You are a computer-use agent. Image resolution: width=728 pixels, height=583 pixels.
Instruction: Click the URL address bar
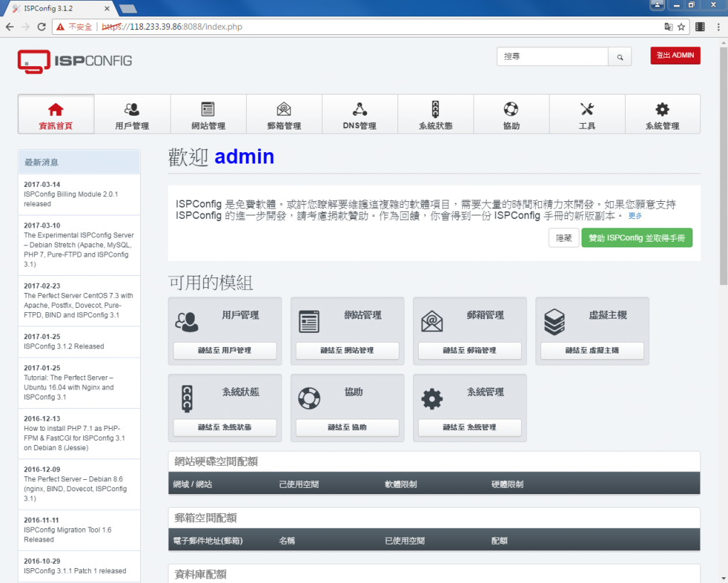pos(369,27)
